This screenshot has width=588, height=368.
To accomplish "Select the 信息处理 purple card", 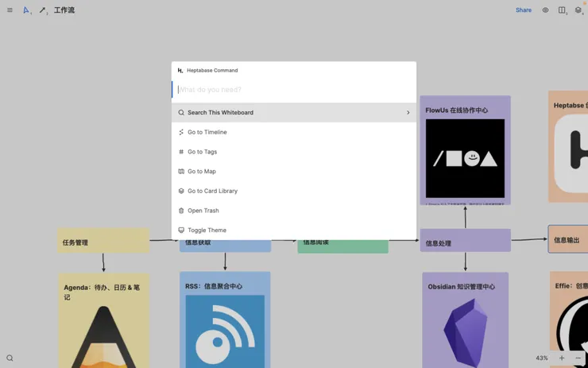I will 466,240.
